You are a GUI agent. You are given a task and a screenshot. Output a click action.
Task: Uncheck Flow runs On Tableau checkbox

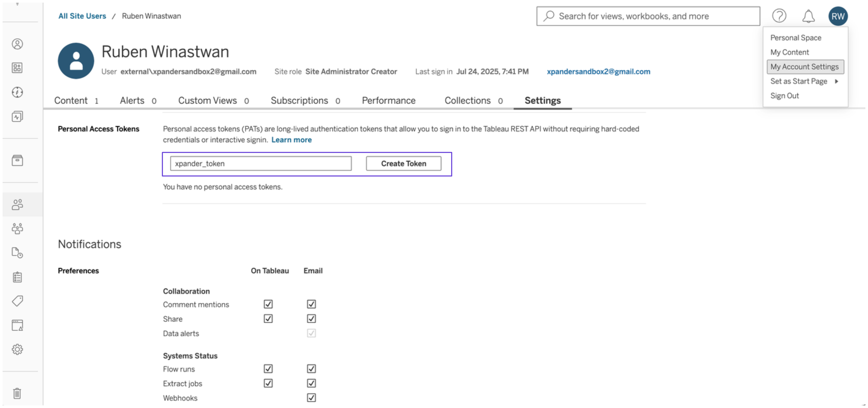(268, 369)
